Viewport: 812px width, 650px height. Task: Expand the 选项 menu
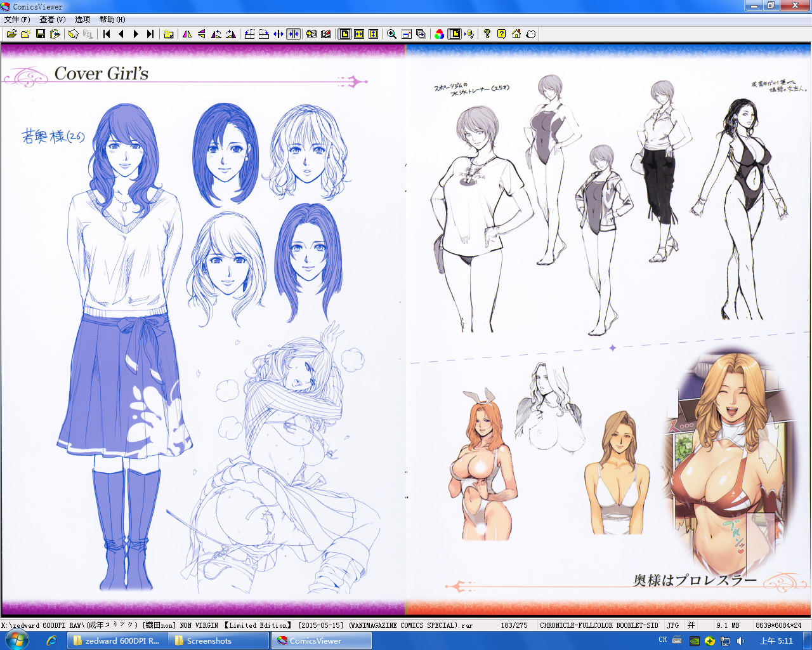[x=82, y=20]
